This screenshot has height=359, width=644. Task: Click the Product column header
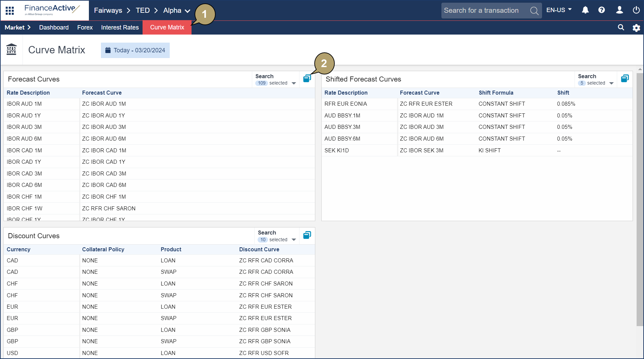(x=171, y=249)
